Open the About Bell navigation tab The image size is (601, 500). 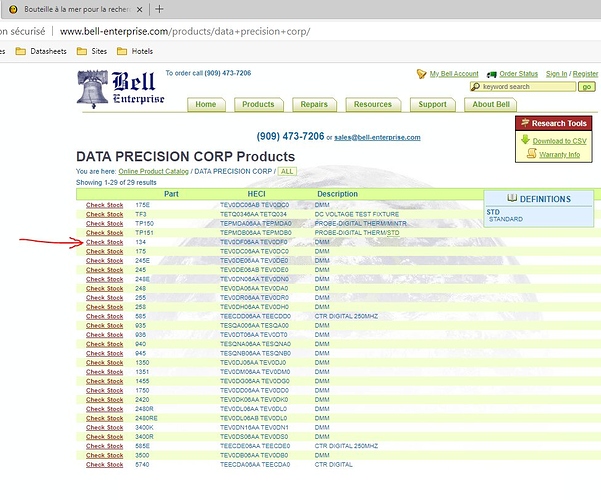tap(491, 104)
